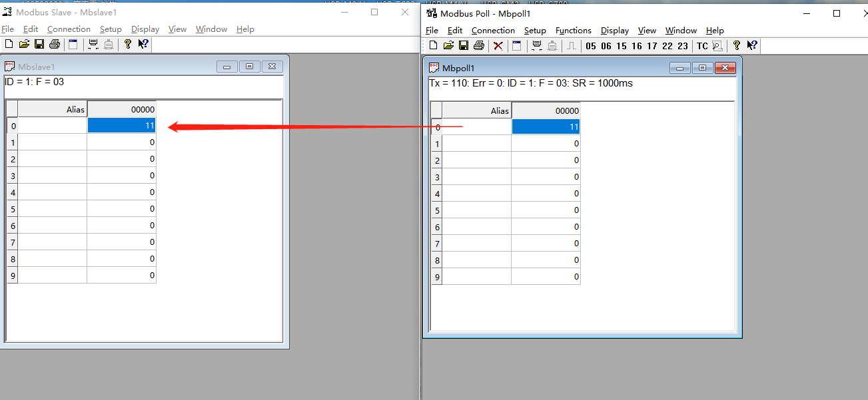Click the Connect icon in Modbus Poll toolbar
Image resolution: width=868 pixels, height=400 pixels.
536,46
